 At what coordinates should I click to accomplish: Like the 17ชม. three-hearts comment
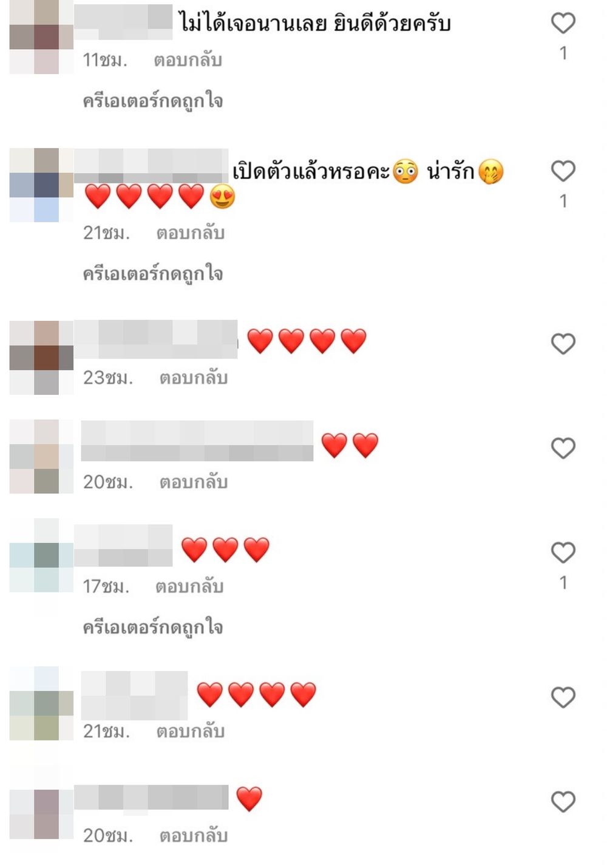pyautogui.click(x=563, y=552)
